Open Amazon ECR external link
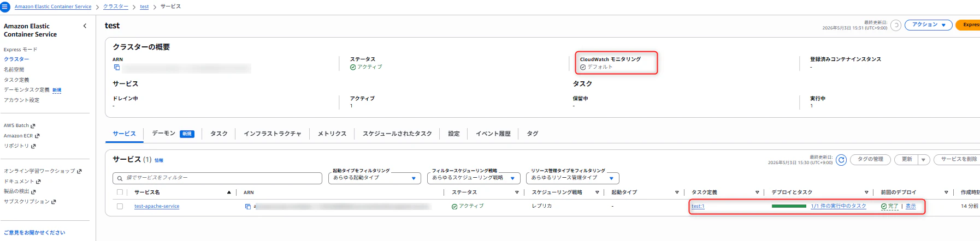Image resolution: width=980 pixels, height=241 pixels. point(21,136)
